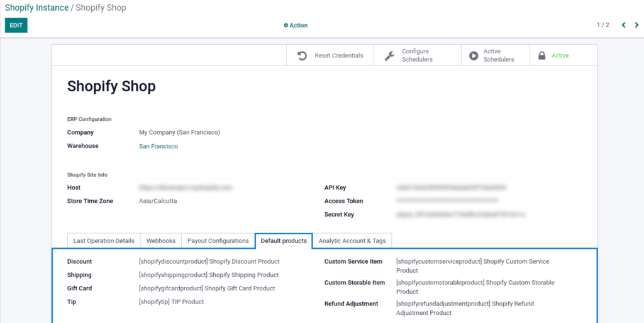Switch to Payout Configurations tab
The image size is (644, 323).
click(218, 241)
